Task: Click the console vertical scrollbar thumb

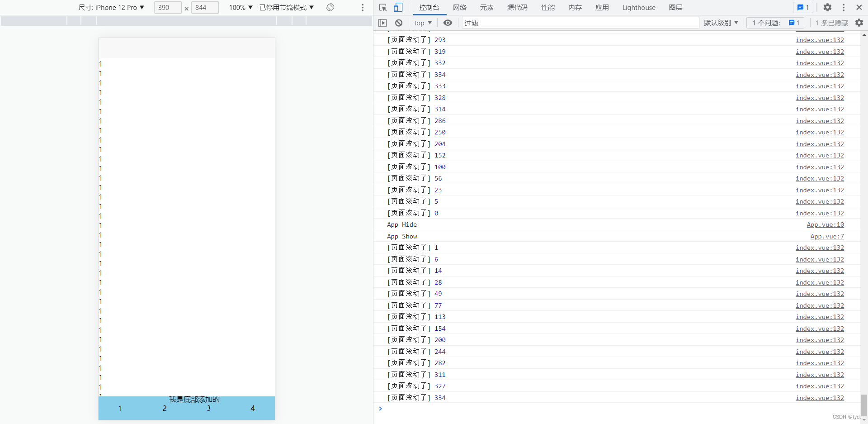Action: [864, 405]
